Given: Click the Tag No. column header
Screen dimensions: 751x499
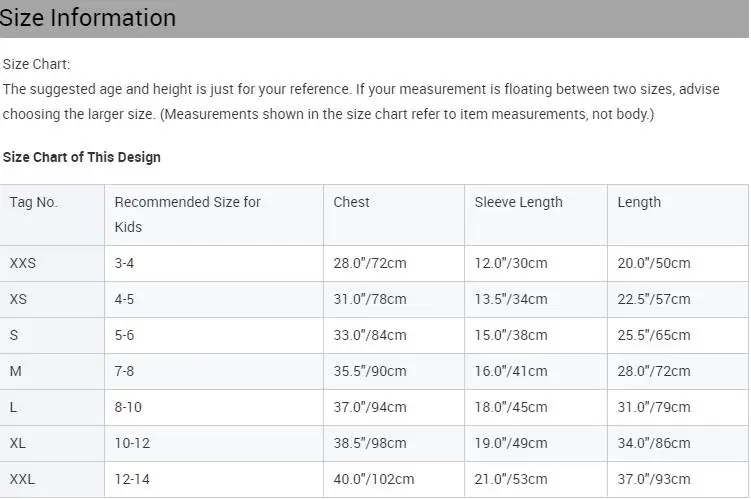Looking at the screenshot, I should [x=34, y=202].
